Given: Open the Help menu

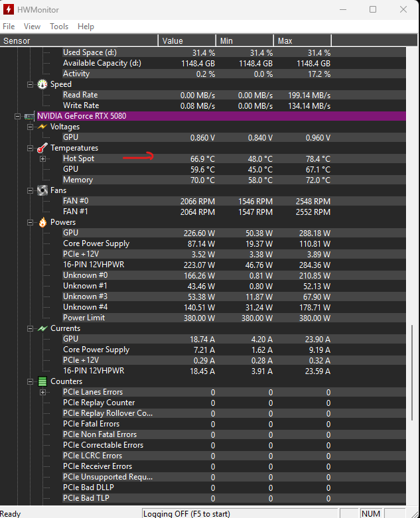Looking at the screenshot, I should pos(86,27).
